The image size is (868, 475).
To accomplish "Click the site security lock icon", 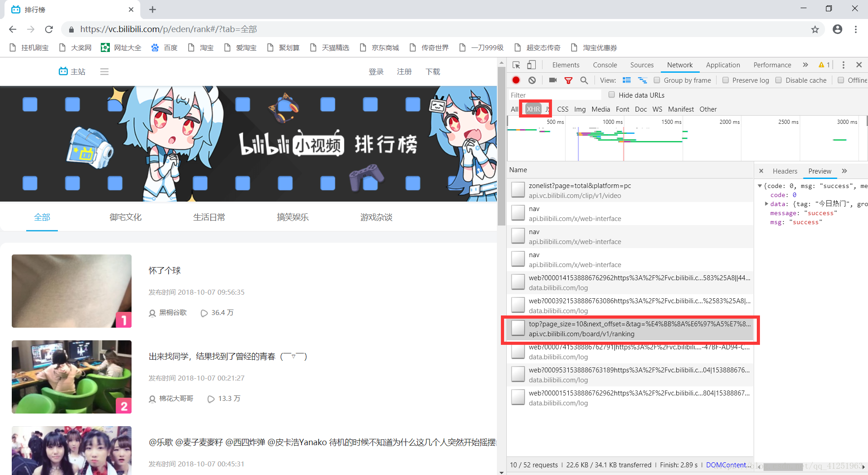I will [x=71, y=29].
